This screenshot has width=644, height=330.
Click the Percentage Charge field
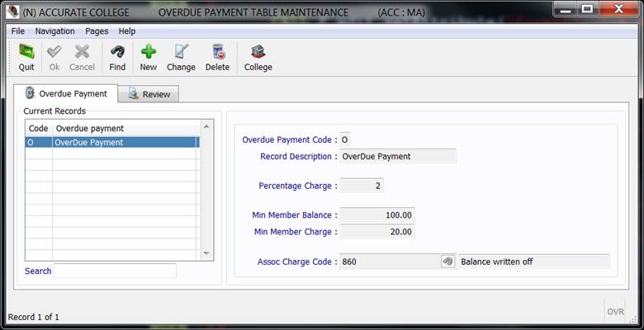[362, 186]
